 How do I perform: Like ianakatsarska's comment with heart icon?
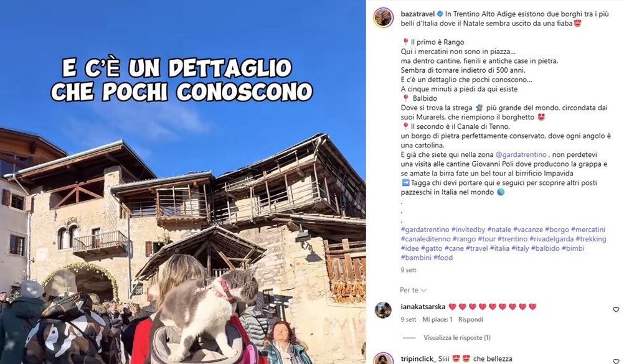coord(616,309)
